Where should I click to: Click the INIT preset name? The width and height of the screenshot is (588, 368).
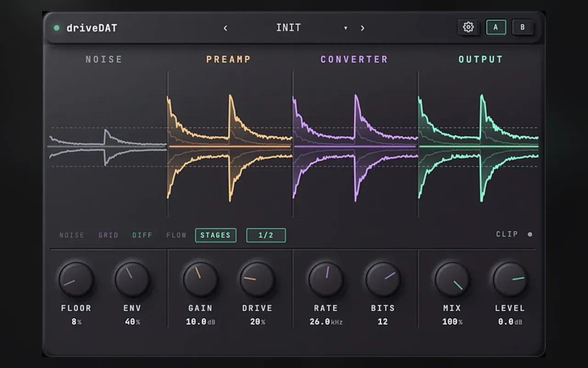pos(288,28)
